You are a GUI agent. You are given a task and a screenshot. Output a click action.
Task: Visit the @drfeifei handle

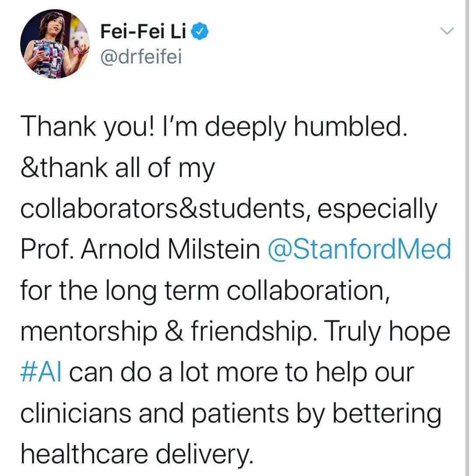pos(141,57)
